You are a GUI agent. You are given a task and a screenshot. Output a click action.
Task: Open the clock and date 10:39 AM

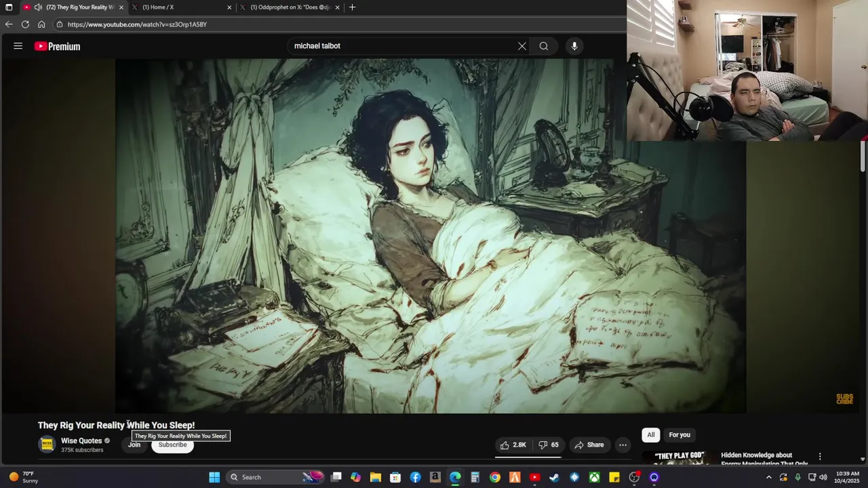click(x=848, y=477)
